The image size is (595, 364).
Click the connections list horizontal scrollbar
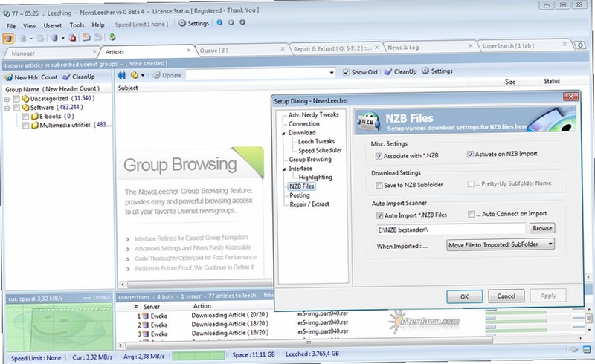(308, 343)
